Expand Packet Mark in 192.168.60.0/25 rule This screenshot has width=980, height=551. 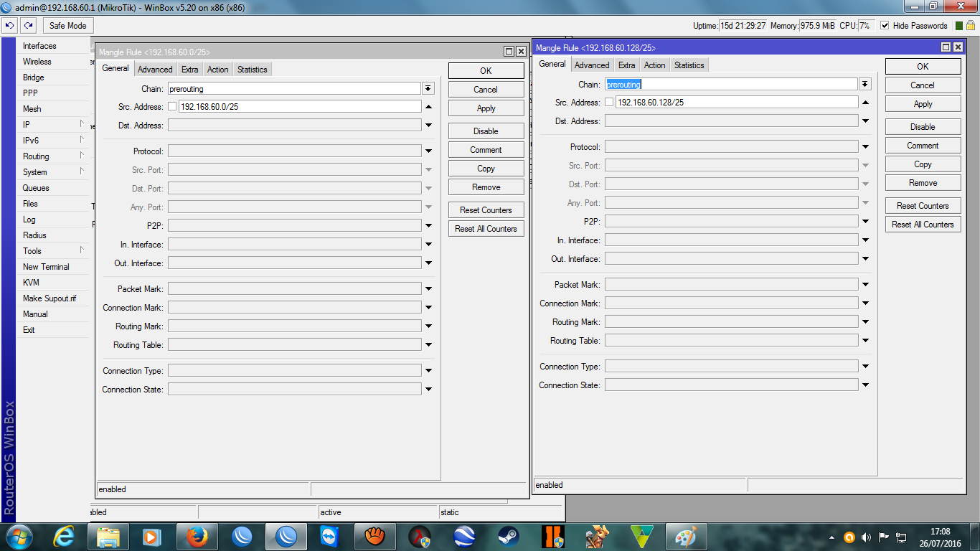coord(428,289)
